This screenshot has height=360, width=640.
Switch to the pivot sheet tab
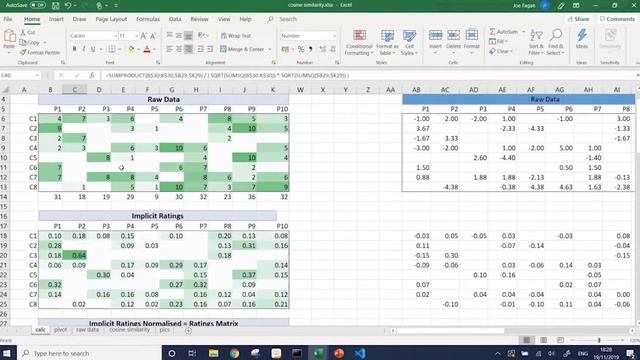(60, 330)
